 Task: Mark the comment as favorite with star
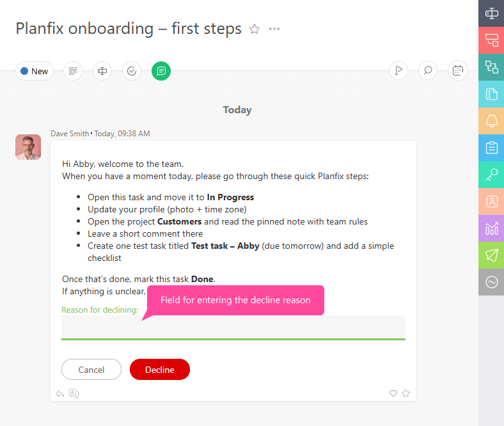[406, 393]
